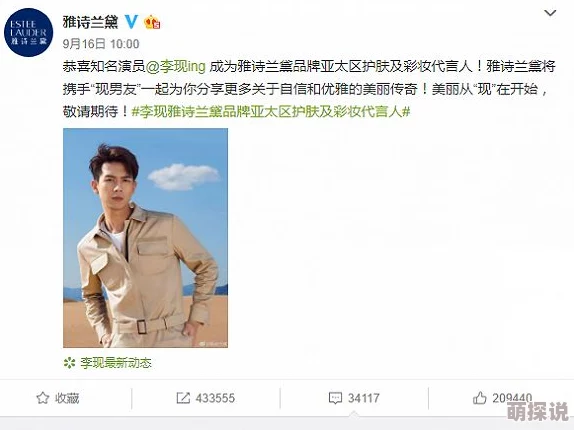
Task: Open the @李现ing mention link
Action: [176, 66]
